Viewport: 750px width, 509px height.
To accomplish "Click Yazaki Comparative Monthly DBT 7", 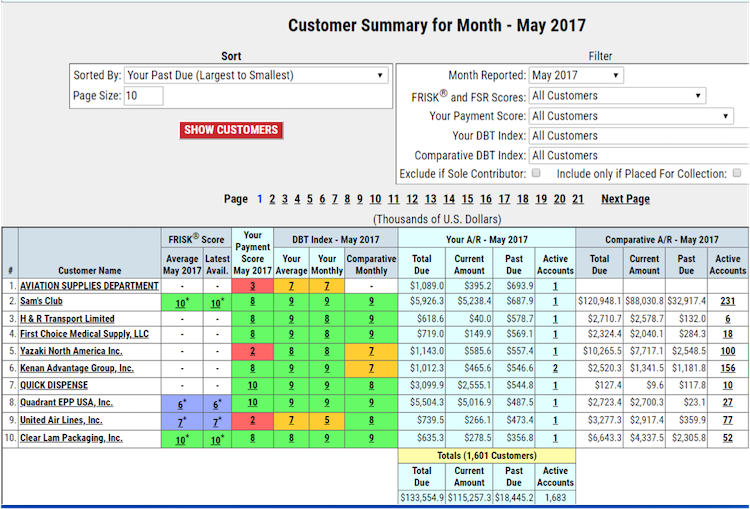I will [371, 352].
